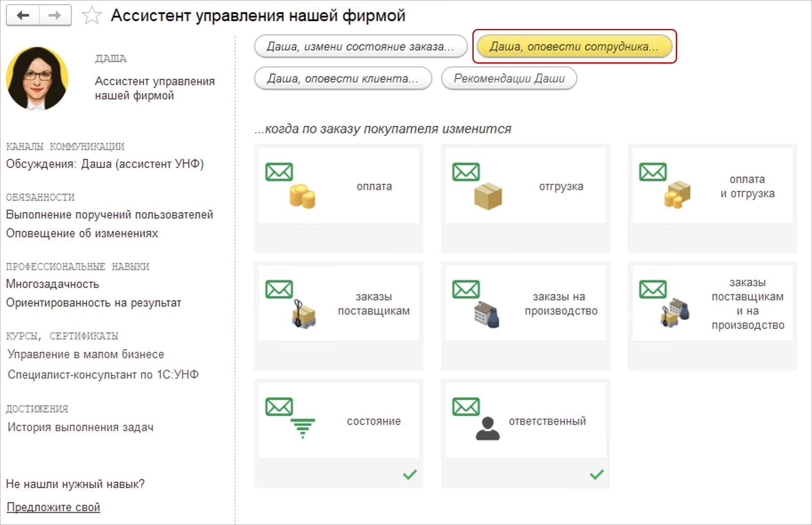
Task: Click Dasha's avatar picture
Action: click(x=37, y=78)
